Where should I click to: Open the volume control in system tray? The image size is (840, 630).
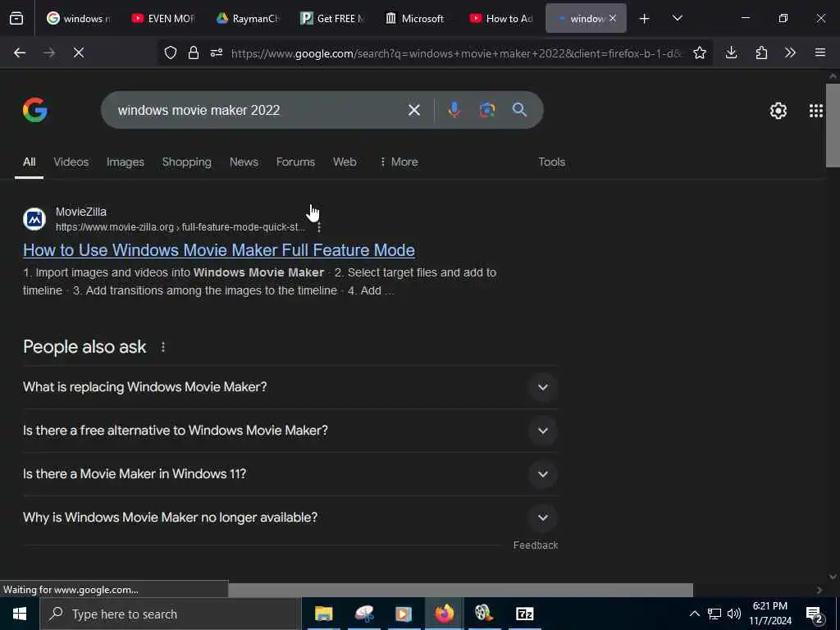[734, 614]
